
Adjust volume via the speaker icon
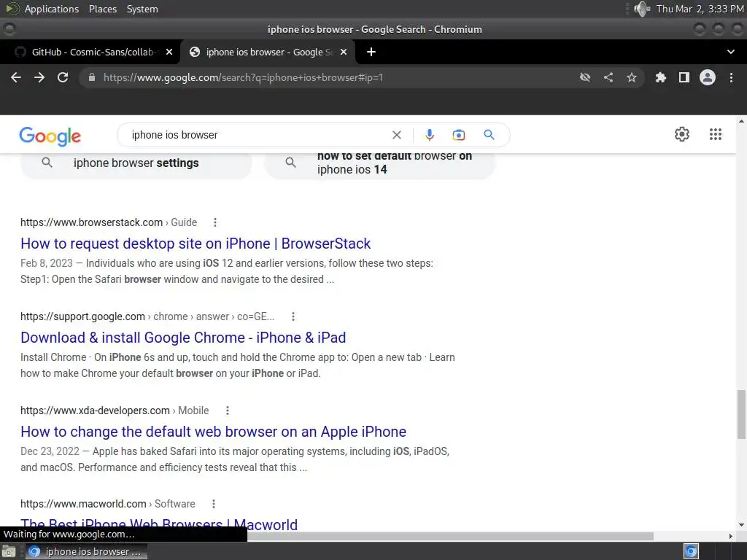[642, 9]
